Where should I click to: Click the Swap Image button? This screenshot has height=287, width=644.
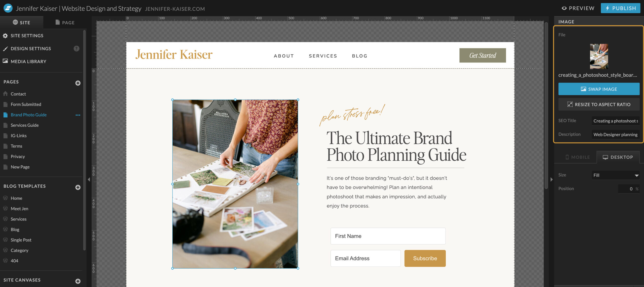coord(599,89)
